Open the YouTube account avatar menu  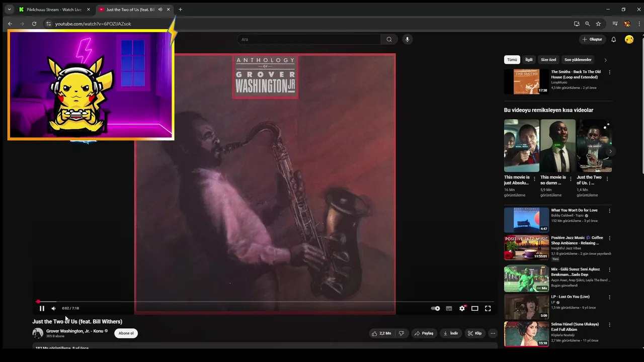pos(629,39)
